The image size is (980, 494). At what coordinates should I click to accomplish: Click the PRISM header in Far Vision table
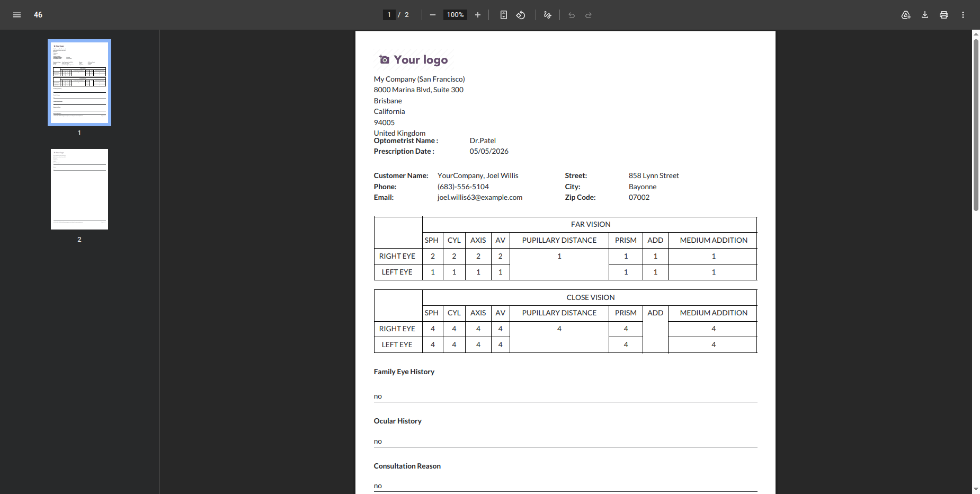626,240
